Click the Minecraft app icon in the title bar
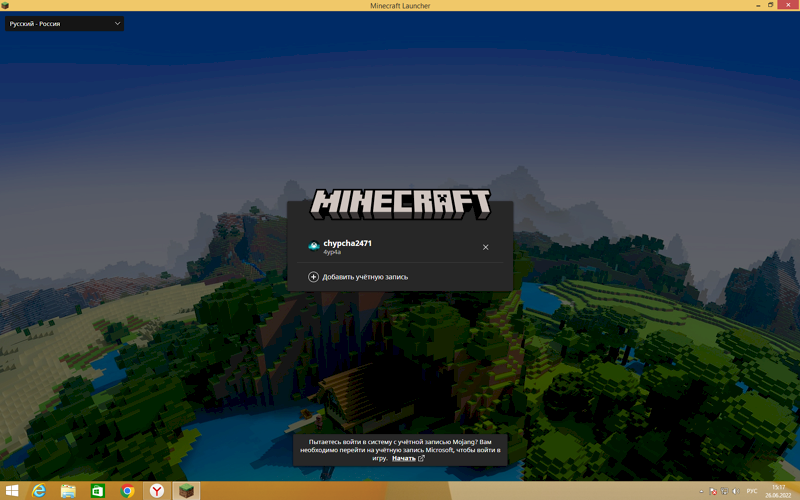 [x=5, y=5]
